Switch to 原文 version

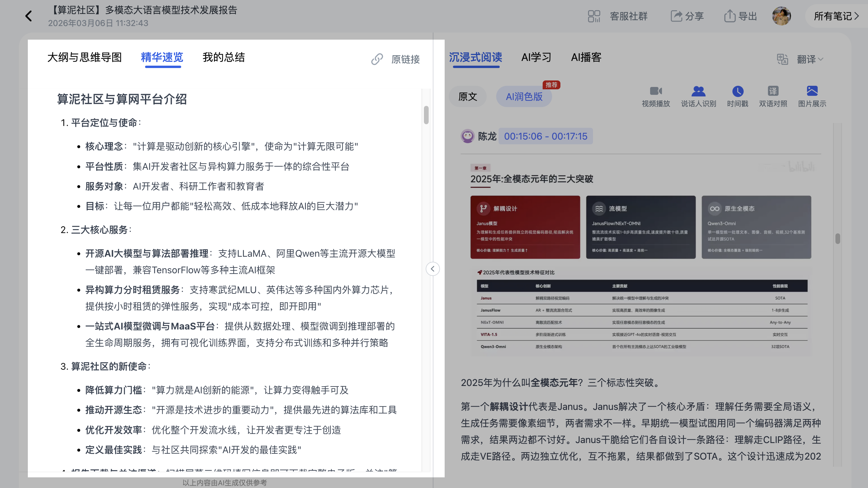click(x=467, y=97)
